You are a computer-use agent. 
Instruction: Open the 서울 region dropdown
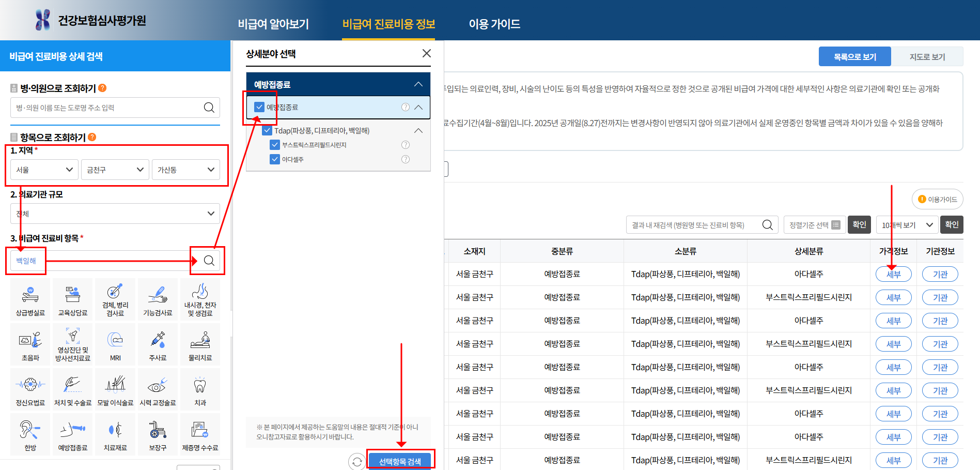click(44, 170)
